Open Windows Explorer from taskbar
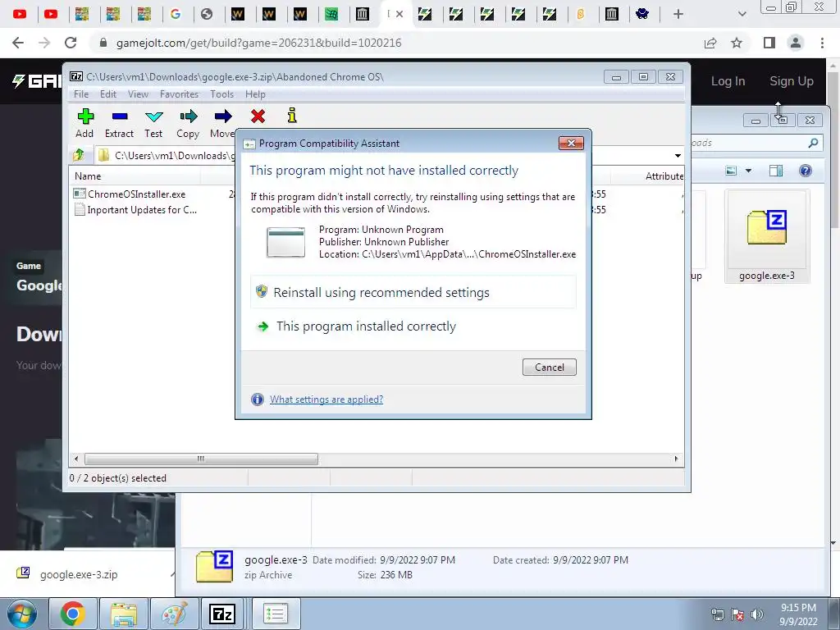The height and width of the screenshot is (630, 840). click(124, 614)
